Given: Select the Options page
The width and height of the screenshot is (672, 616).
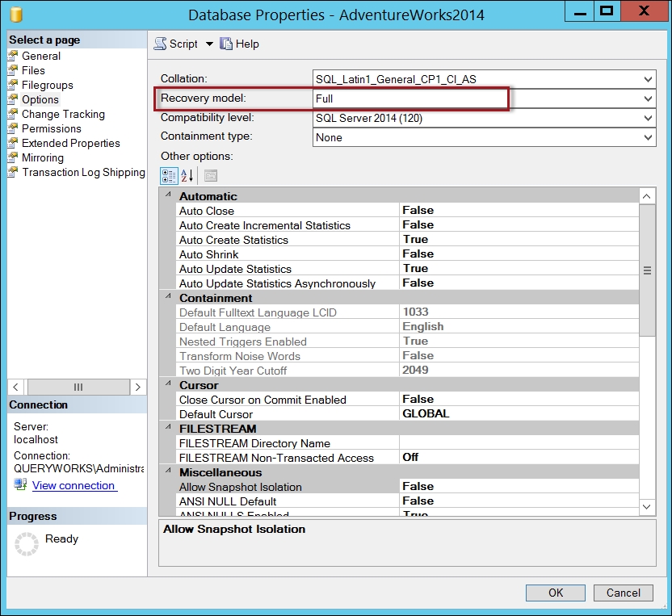Looking at the screenshot, I should pyautogui.click(x=40, y=99).
